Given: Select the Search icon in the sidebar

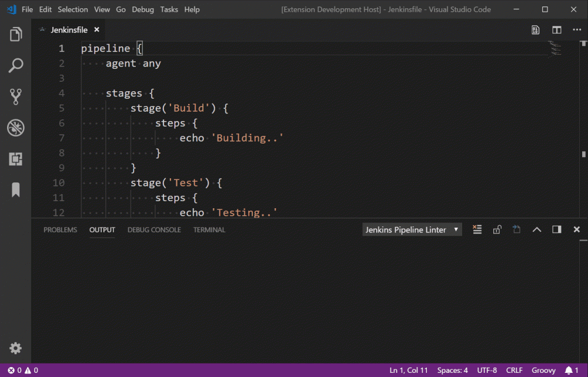Looking at the screenshot, I should pyautogui.click(x=15, y=65).
